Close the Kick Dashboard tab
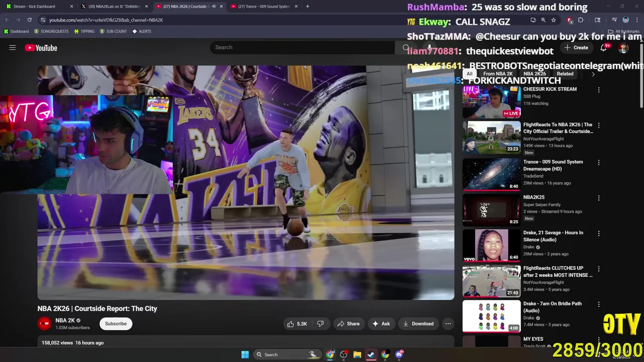Image resolution: width=644 pixels, height=362 pixels. [71, 7]
